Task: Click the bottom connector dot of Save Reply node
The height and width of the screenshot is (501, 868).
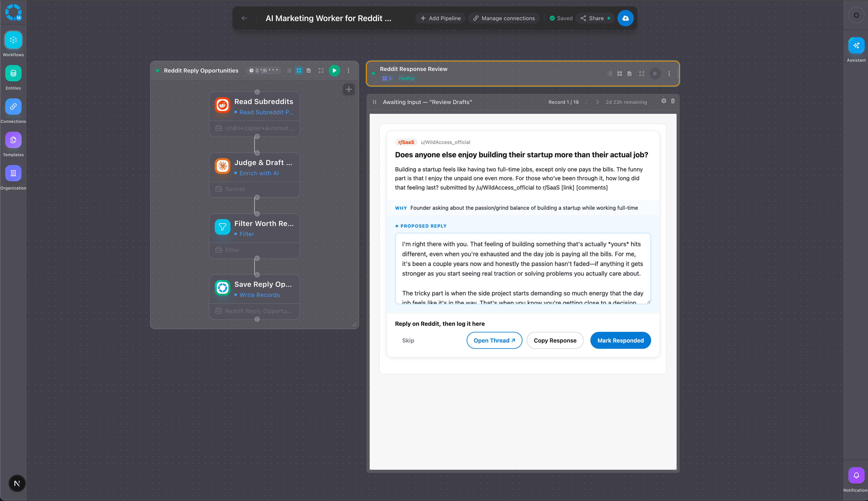Action: [x=257, y=319]
